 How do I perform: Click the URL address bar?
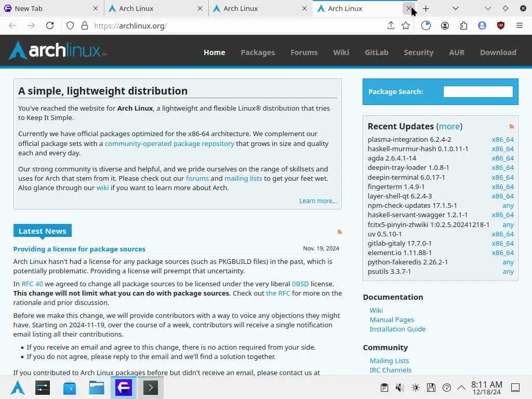pos(237,26)
